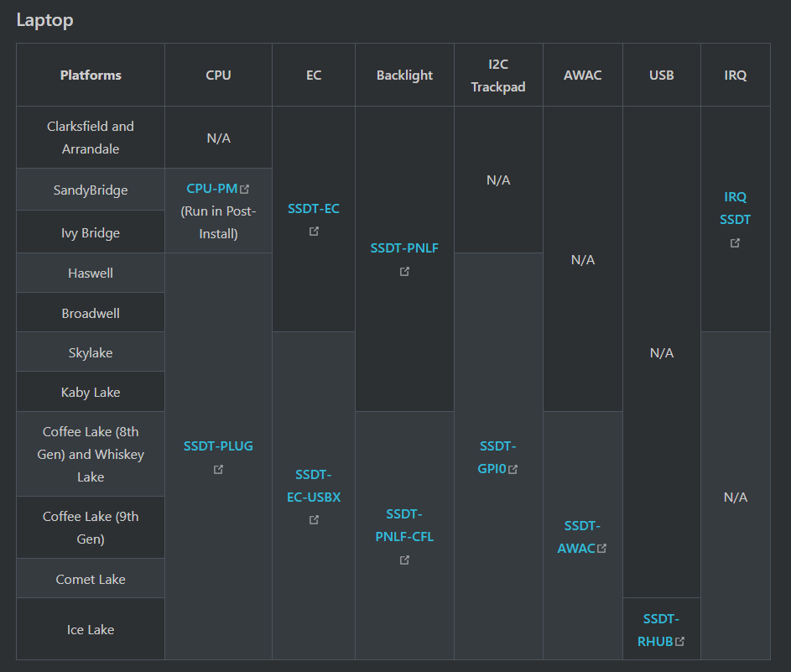791x672 pixels.
Task: Follow the SSDT-PLUG link
Action: [218, 445]
